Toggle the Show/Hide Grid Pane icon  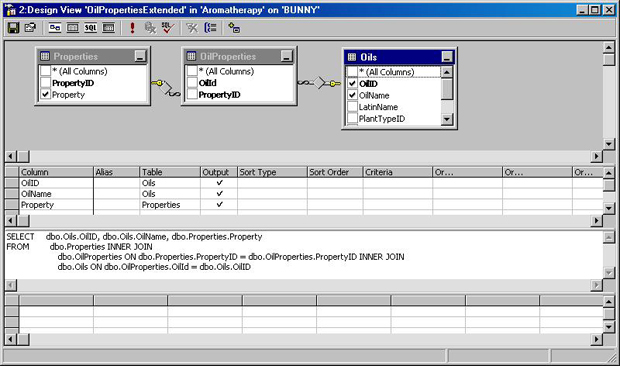tap(73, 28)
